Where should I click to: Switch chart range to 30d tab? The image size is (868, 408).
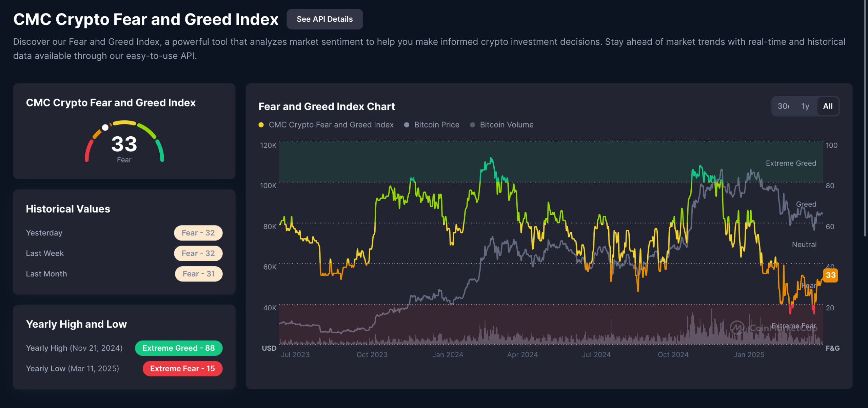click(x=783, y=106)
